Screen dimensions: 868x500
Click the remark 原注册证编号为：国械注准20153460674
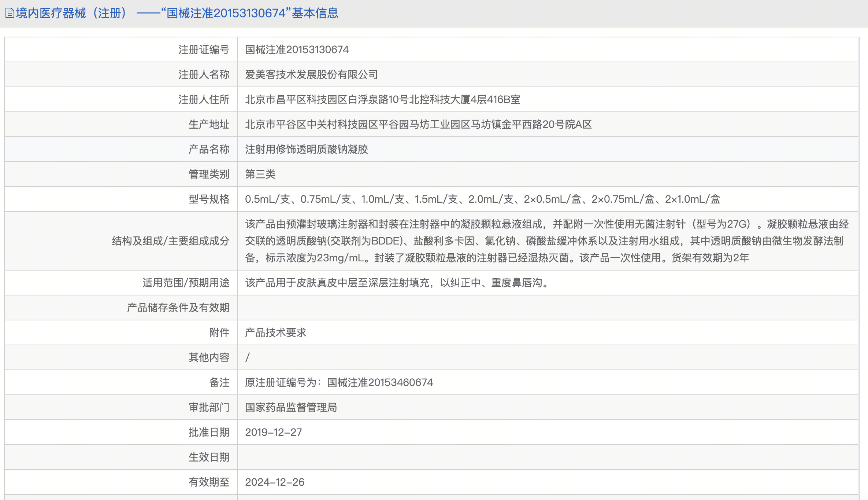339,382
